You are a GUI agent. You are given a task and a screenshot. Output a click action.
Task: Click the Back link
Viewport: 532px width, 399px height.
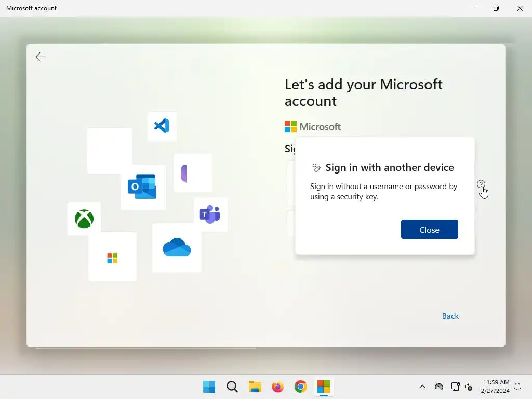pos(450,316)
